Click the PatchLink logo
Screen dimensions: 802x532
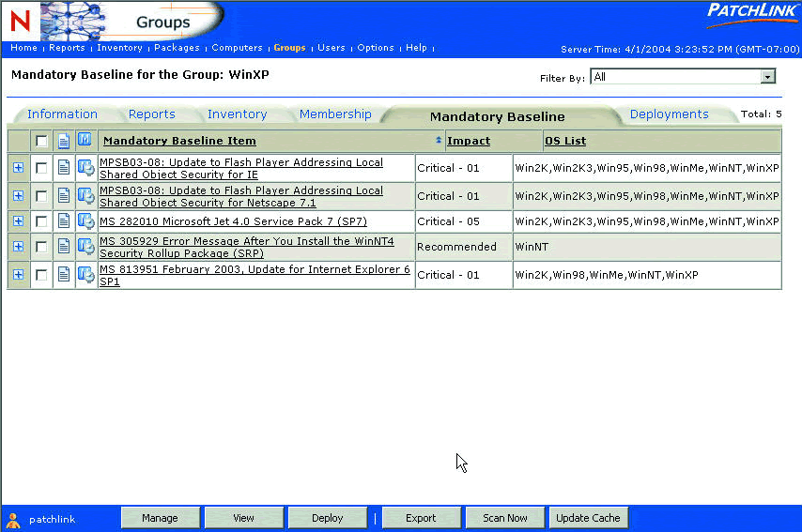(x=751, y=14)
